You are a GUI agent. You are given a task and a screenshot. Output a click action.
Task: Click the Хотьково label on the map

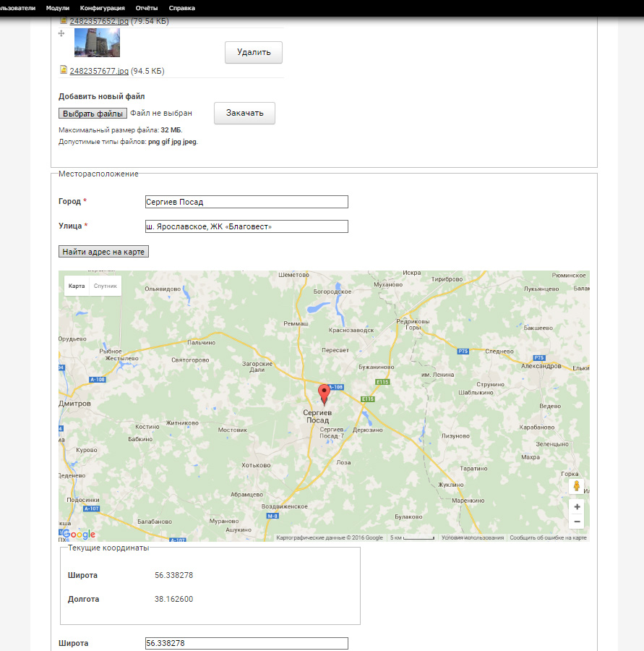point(256,465)
